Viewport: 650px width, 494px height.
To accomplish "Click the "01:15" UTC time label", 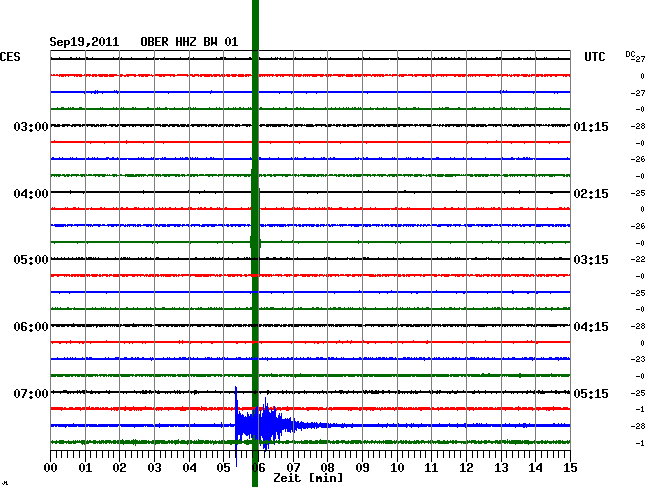I will click(591, 126).
